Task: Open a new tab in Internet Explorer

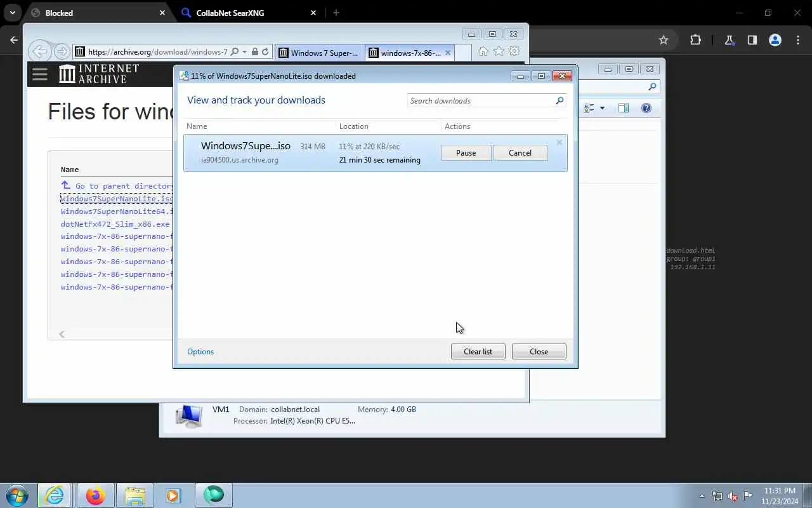Action: point(463,53)
